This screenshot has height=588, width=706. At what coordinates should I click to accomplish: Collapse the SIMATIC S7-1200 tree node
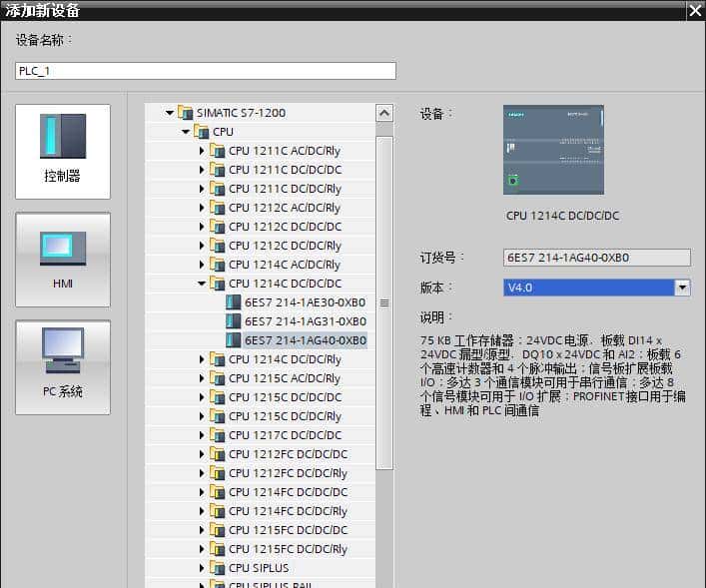tap(170, 113)
